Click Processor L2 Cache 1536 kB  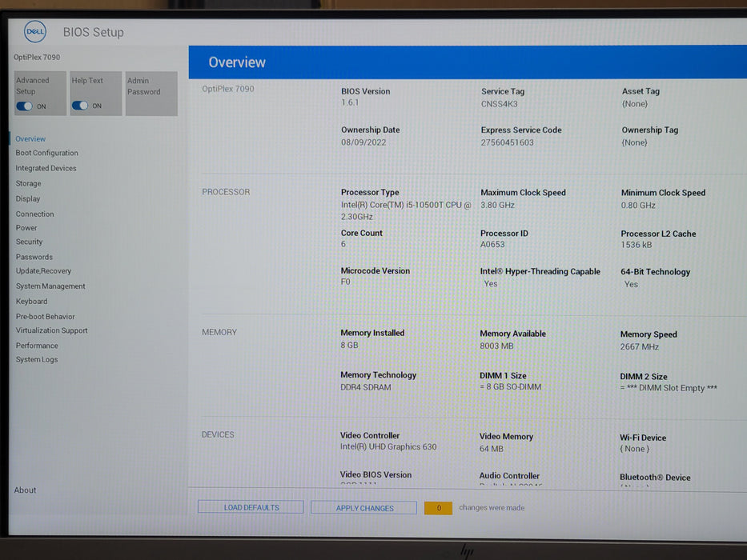[636, 245]
